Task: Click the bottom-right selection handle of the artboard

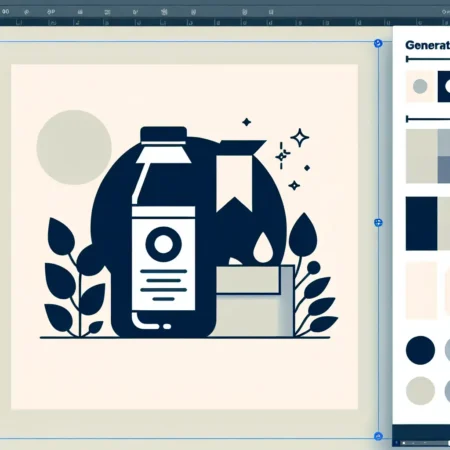Action: pos(378,436)
